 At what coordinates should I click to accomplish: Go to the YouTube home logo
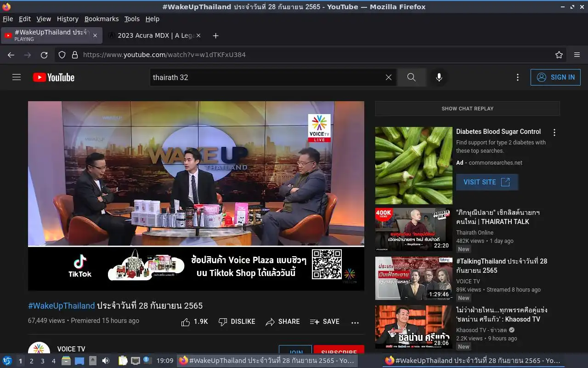click(x=54, y=77)
